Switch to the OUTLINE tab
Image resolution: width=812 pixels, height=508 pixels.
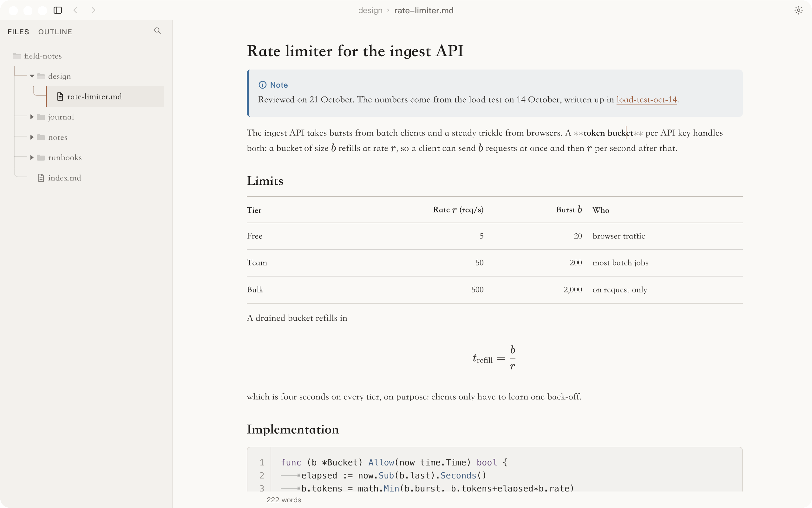(x=55, y=32)
